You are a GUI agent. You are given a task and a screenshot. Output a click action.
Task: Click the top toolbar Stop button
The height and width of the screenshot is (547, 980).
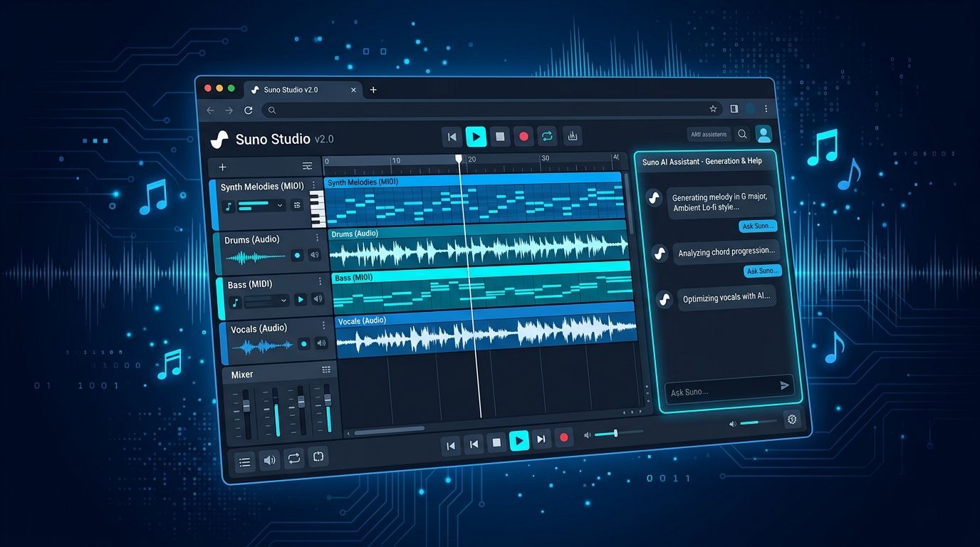pyautogui.click(x=500, y=136)
